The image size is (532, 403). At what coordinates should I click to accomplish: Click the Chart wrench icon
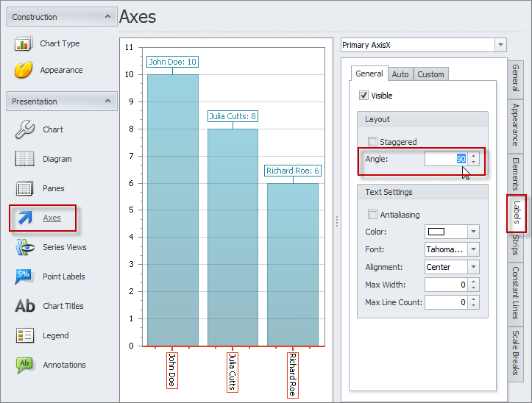click(24, 129)
